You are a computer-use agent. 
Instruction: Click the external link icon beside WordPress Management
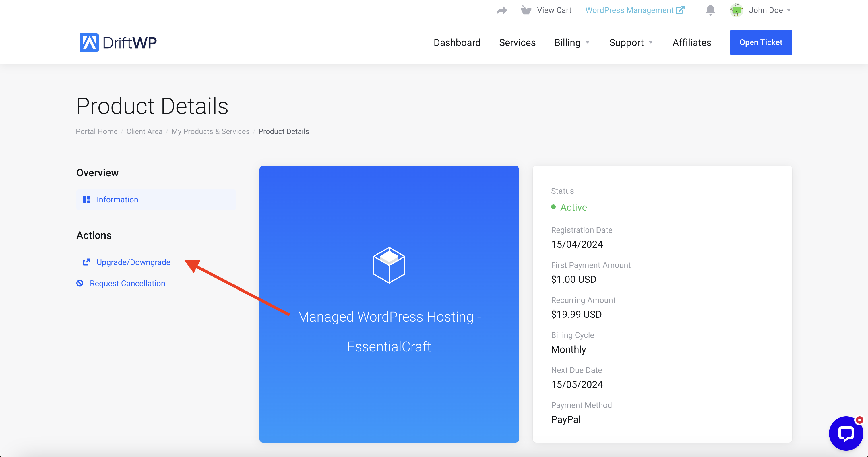point(680,10)
